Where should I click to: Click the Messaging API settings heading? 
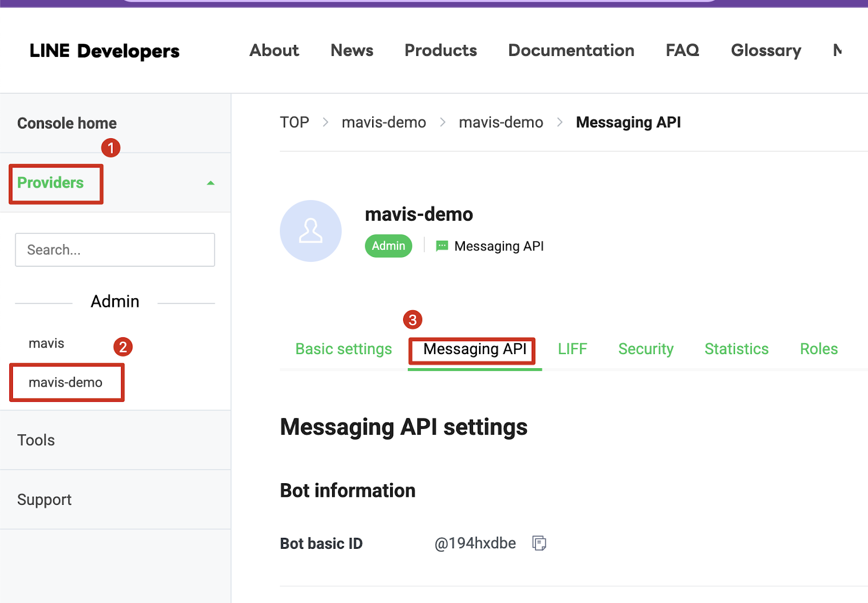[x=404, y=427]
